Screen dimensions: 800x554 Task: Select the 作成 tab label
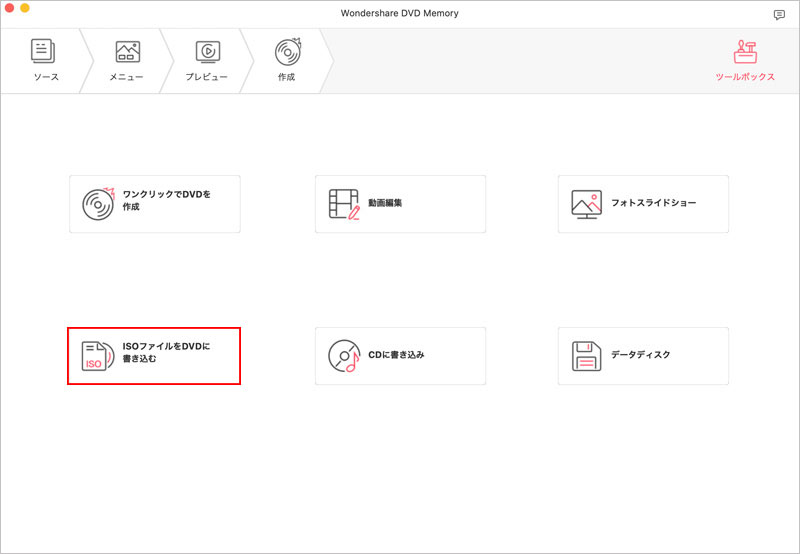tap(286, 77)
